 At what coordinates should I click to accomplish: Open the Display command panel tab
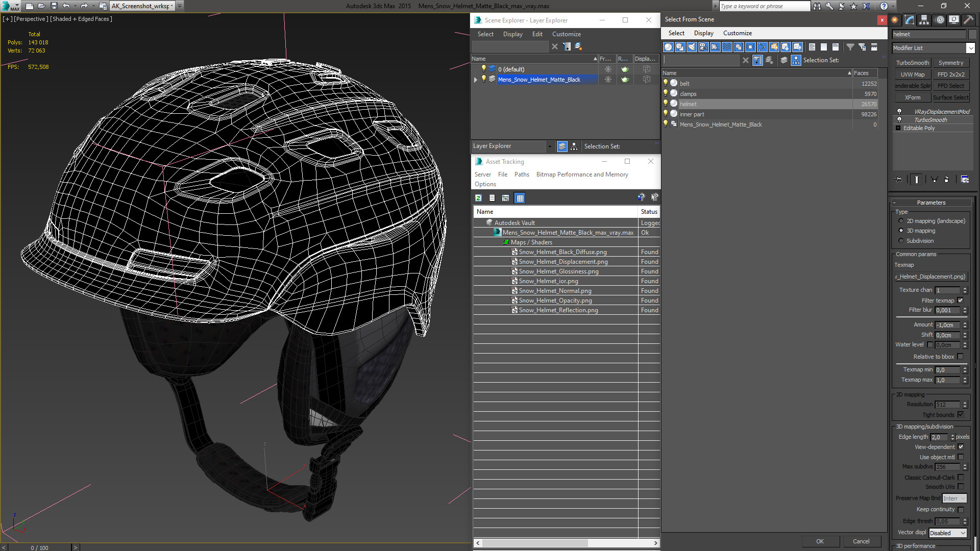click(954, 20)
